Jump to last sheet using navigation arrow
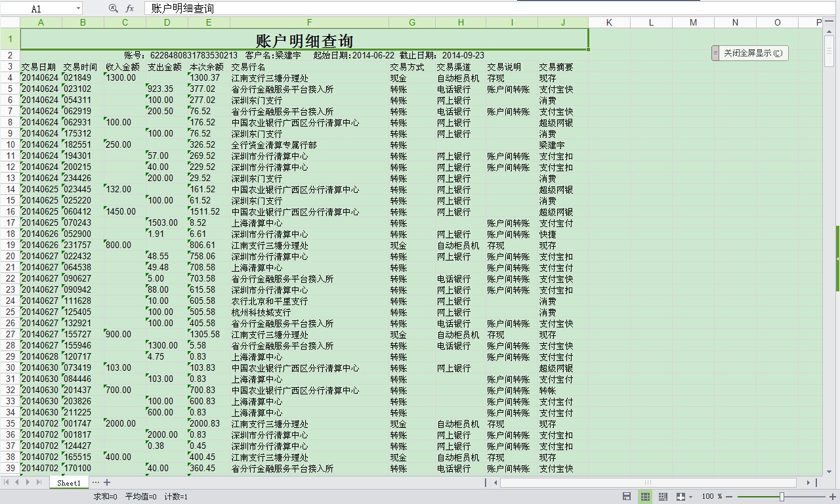840x504 pixels. click(x=38, y=482)
